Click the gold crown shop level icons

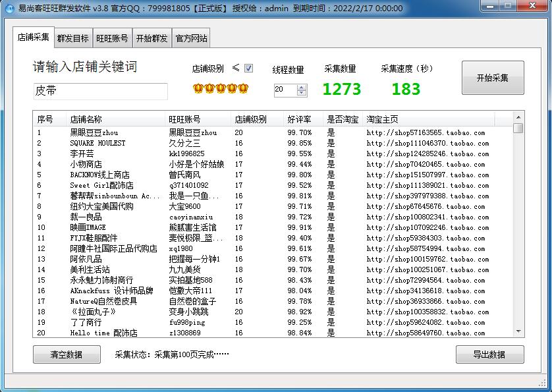pyautogui.click(x=220, y=88)
